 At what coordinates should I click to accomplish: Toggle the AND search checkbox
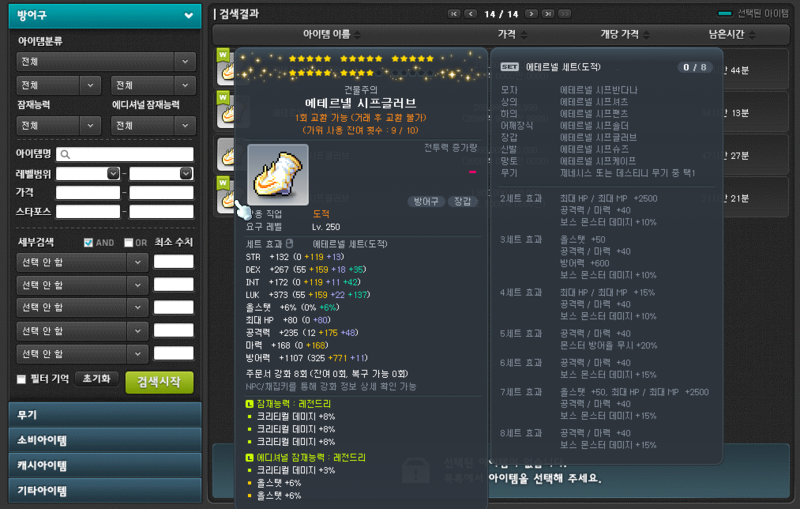pos(88,243)
